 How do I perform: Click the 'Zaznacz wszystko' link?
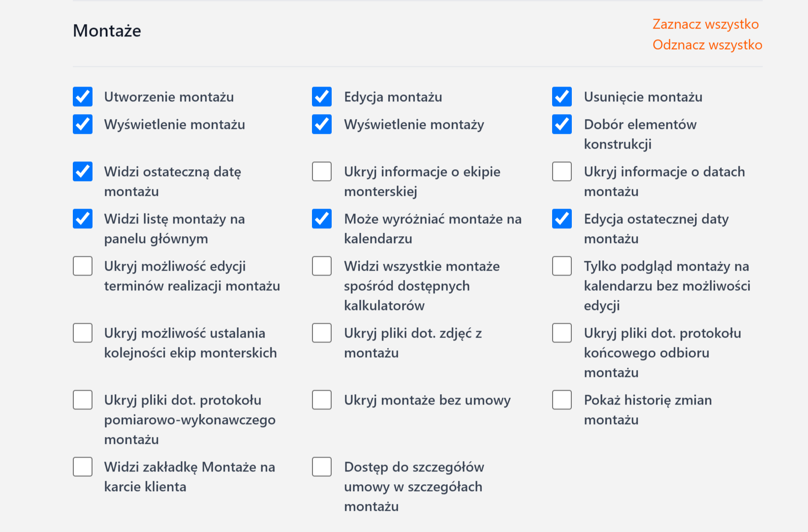coord(705,24)
